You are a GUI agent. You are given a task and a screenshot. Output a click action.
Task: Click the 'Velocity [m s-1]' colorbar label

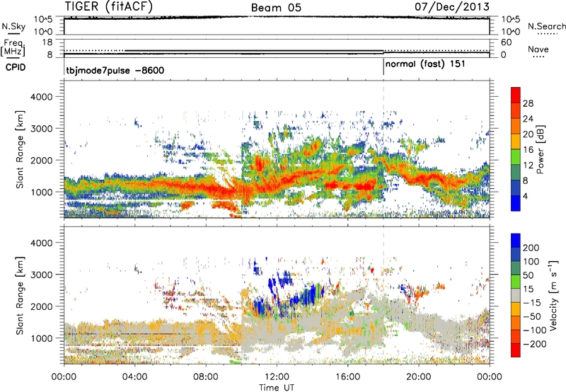click(x=553, y=295)
